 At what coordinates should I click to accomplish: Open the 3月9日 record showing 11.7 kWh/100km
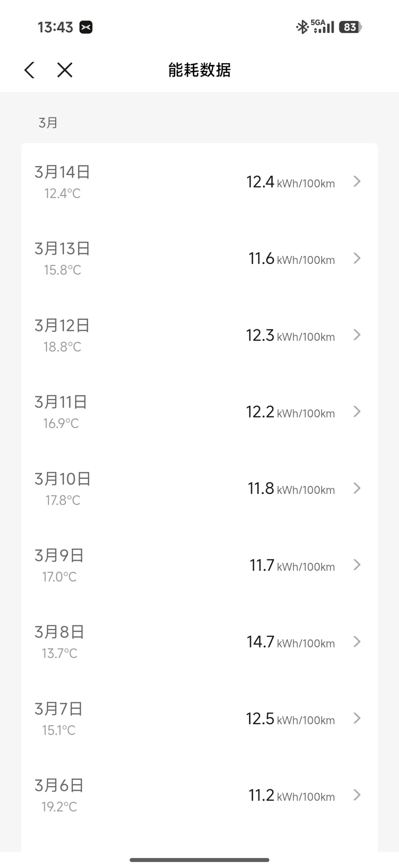coord(292,565)
